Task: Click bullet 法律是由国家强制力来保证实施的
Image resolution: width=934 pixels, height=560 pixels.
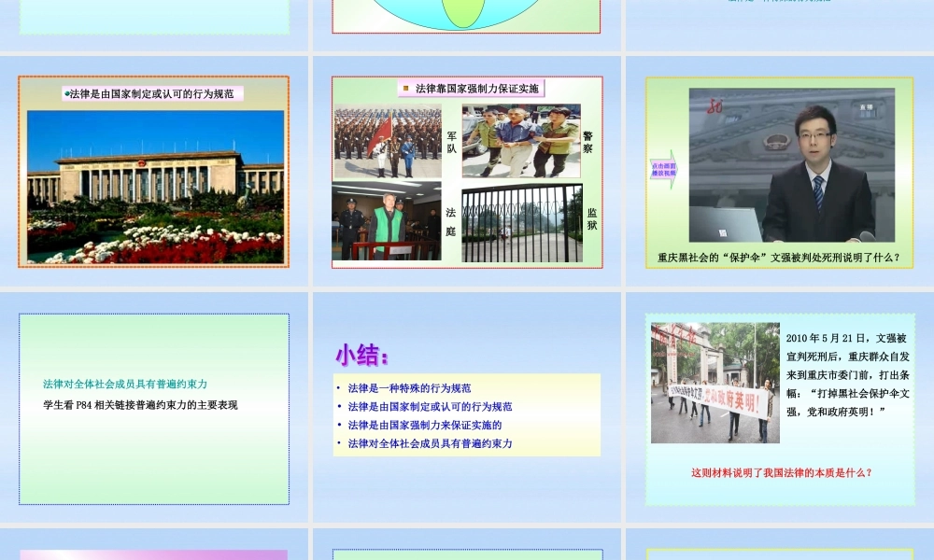Action: click(425, 425)
